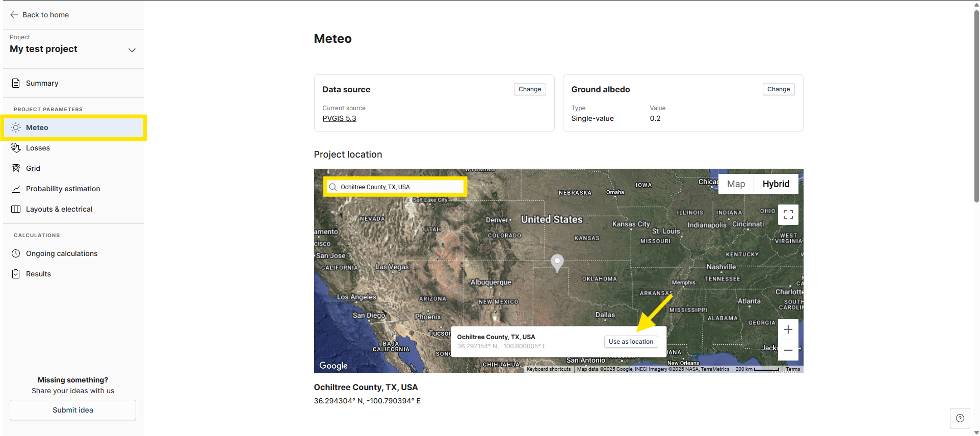Click the Meteo sun icon
The height and width of the screenshot is (436, 980).
coord(16,127)
